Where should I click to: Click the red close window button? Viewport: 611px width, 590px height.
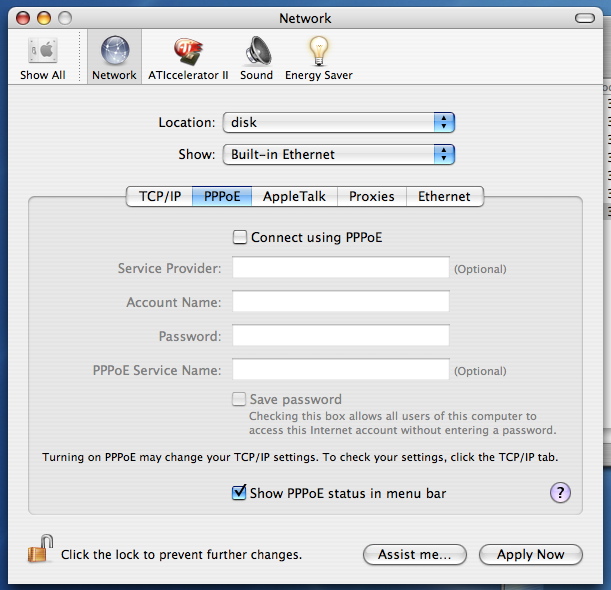click(23, 18)
